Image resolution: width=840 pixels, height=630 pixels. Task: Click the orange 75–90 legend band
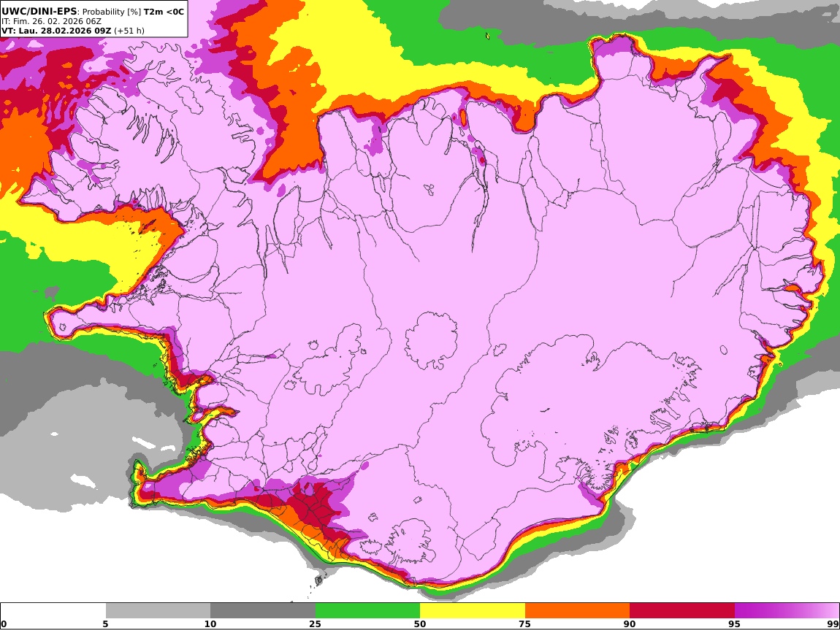click(x=577, y=611)
